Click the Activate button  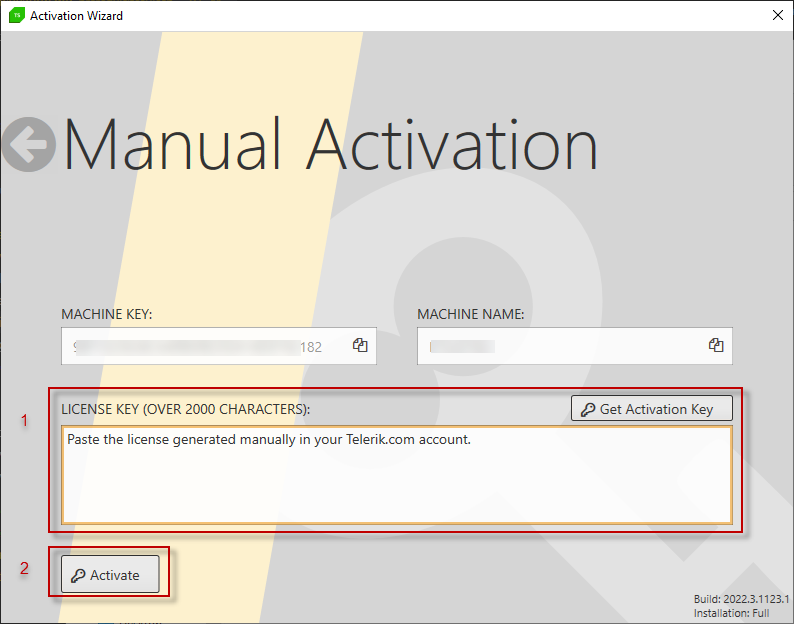click(110, 574)
